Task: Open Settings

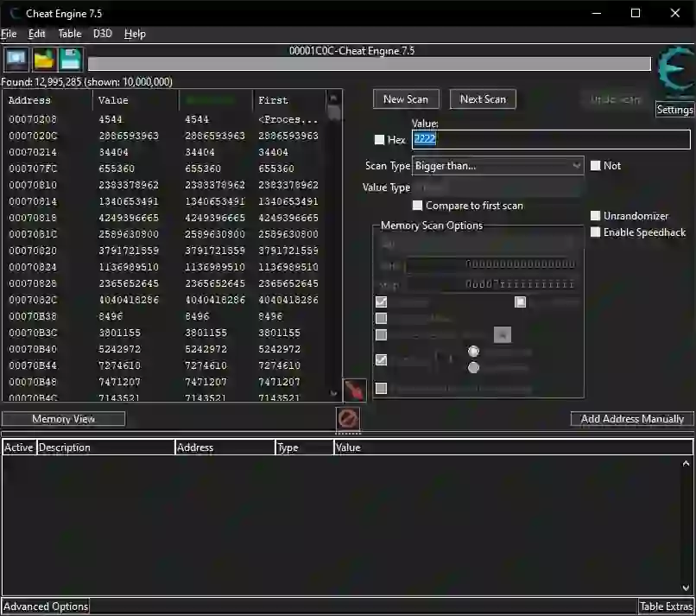Action: pyautogui.click(x=674, y=110)
